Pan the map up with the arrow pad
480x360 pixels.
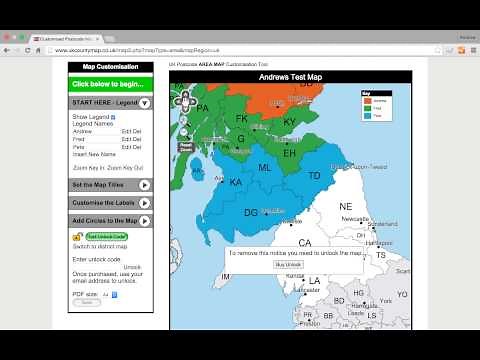coord(185,94)
